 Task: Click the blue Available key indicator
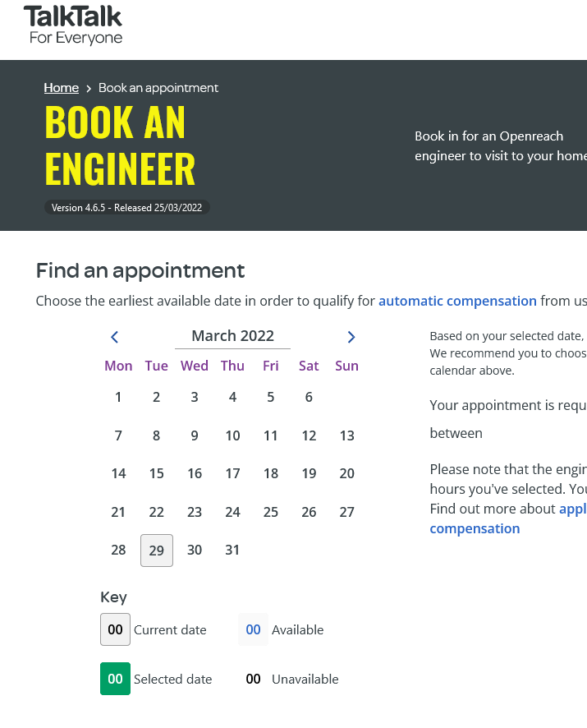(253, 630)
